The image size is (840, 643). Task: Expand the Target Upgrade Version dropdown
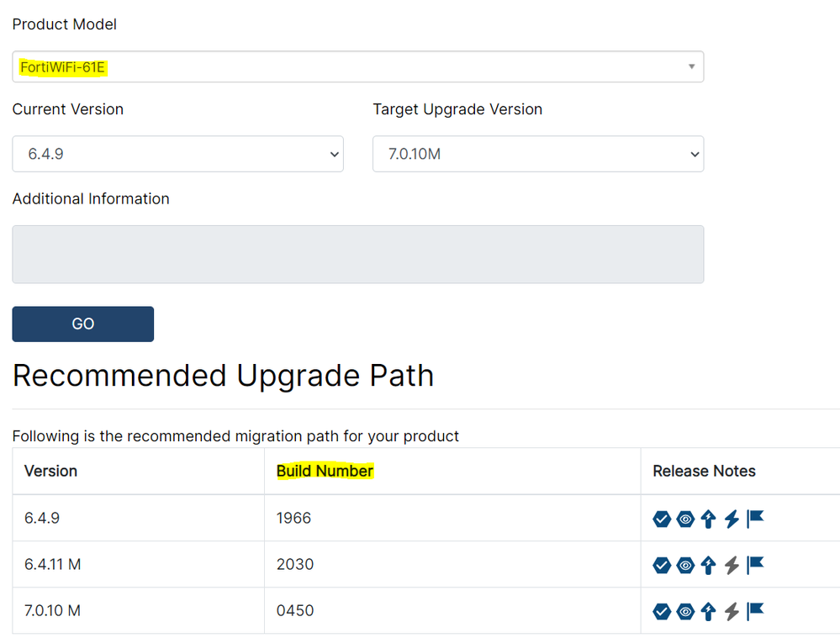pyautogui.click(x=537, y=154)
